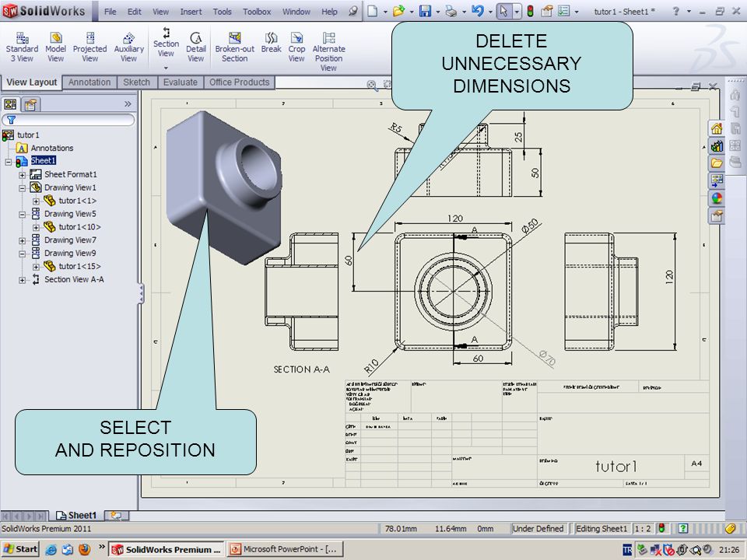
Task: Click the Undo arrow icon
Action: click(477, 11)
